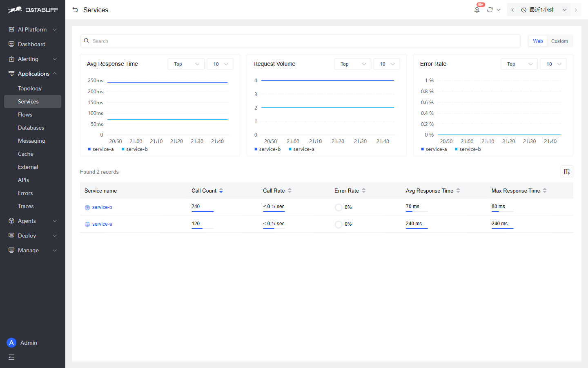The image size is (588, 368).
Task: Toggle service-b legend in Error Rate chart
Action: (468, 149)
